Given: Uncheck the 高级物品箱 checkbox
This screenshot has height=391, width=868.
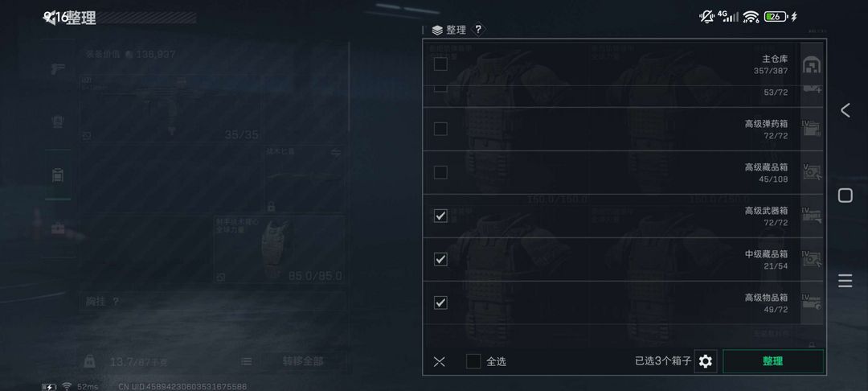Looking at the screenshot, I should pyautogui.click(x=440, y=303).
